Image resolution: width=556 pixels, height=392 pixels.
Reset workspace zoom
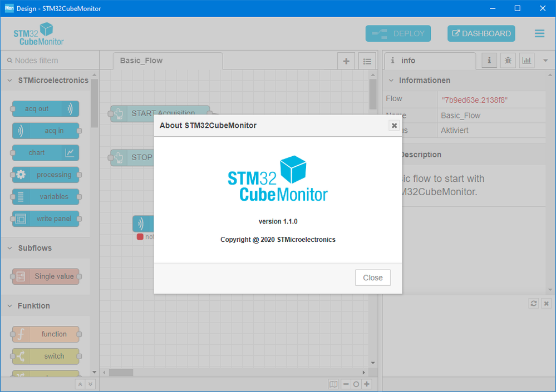(356, 384)
